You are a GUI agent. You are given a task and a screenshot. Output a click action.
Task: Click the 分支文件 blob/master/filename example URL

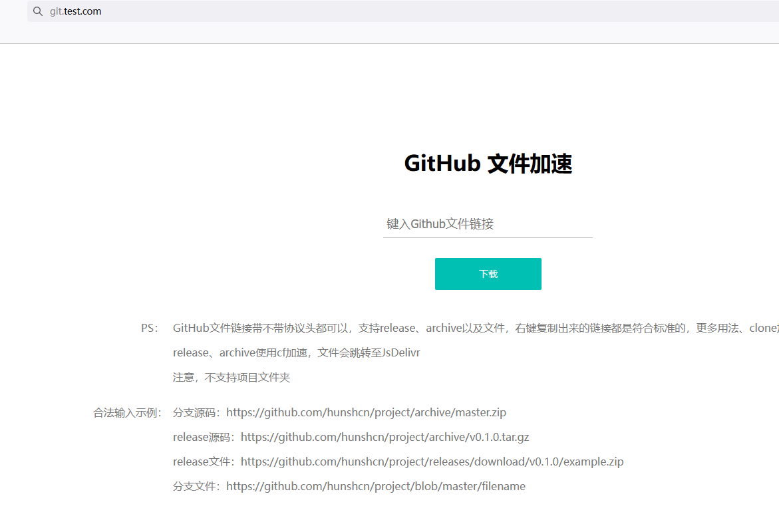[x=376, y=486]
